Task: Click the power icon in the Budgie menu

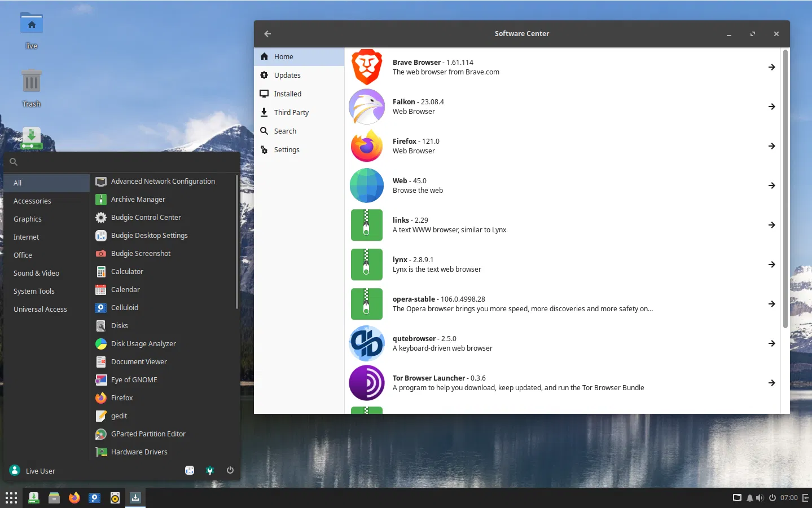Action: coord(230,470)
